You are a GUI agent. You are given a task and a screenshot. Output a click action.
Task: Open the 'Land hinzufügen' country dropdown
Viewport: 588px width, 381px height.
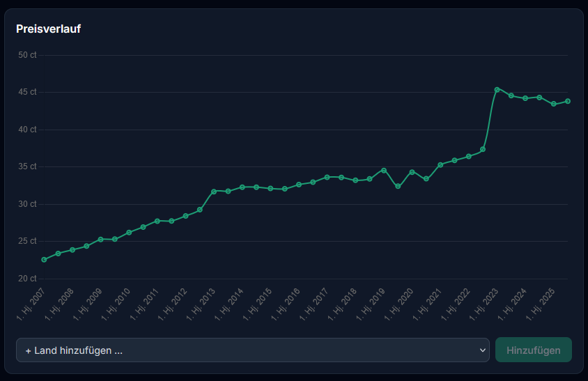[x=252, y=350]
